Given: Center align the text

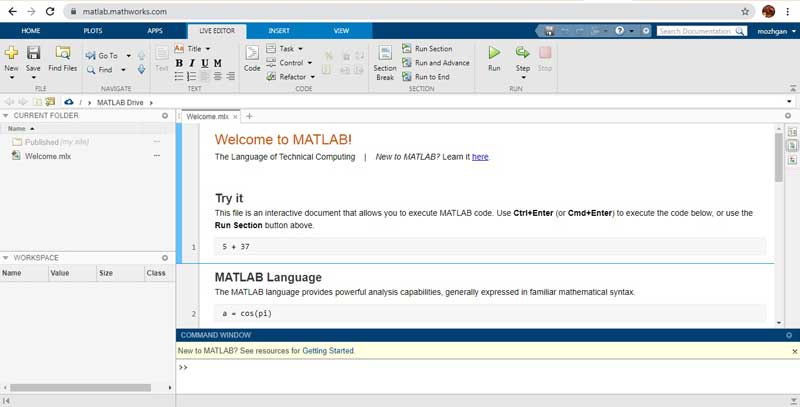Looking at the screenshot, I should [x=218, y=77].
